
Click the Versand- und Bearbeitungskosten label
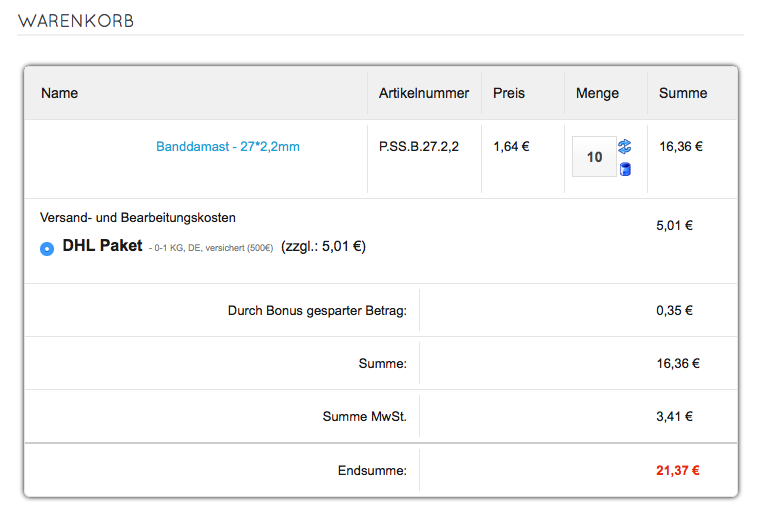click(138, 217)
